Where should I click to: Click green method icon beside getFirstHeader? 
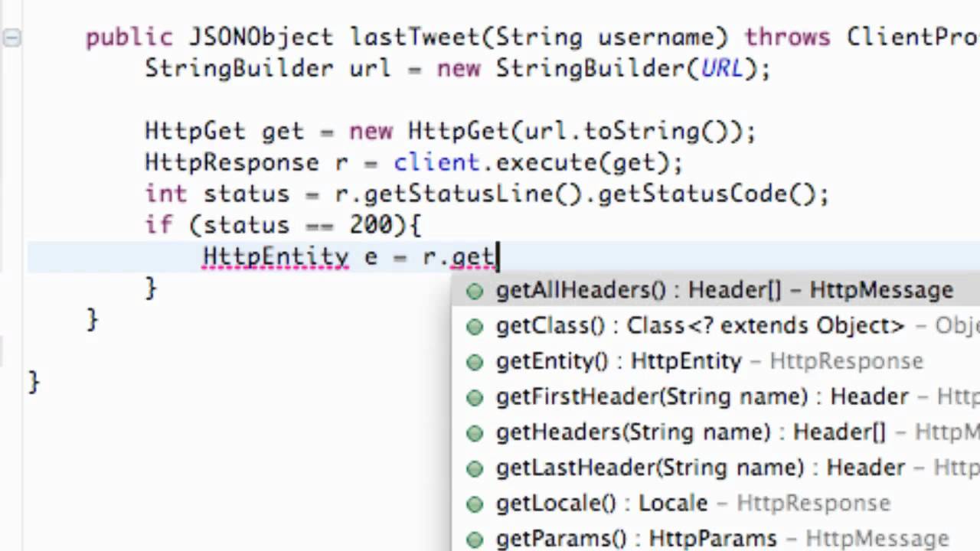[475, 397]
